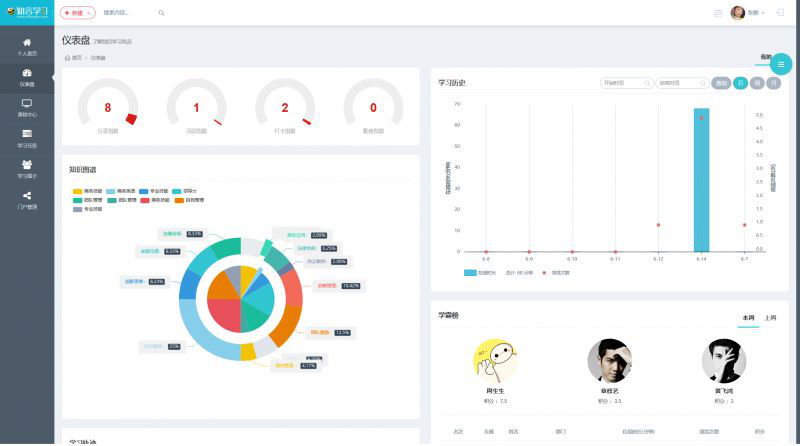Toggle the blue bar legend under chart
This screenshot has height=446, width=800.
pyautogui.click(x=480, y=273)
